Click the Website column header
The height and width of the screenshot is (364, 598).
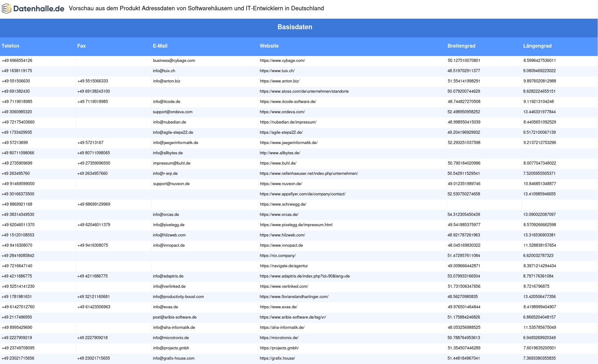pyautogui.click(x=269, y=46)
